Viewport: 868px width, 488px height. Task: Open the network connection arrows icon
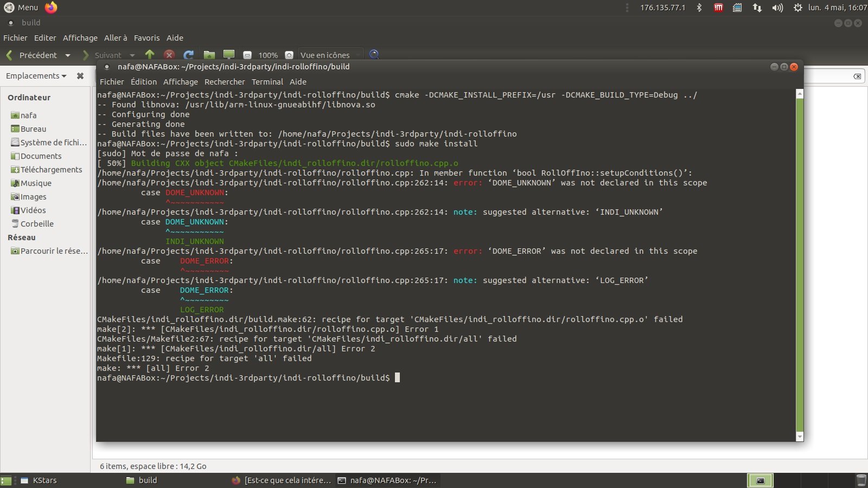pyautogui.click(x=757, y=8)
